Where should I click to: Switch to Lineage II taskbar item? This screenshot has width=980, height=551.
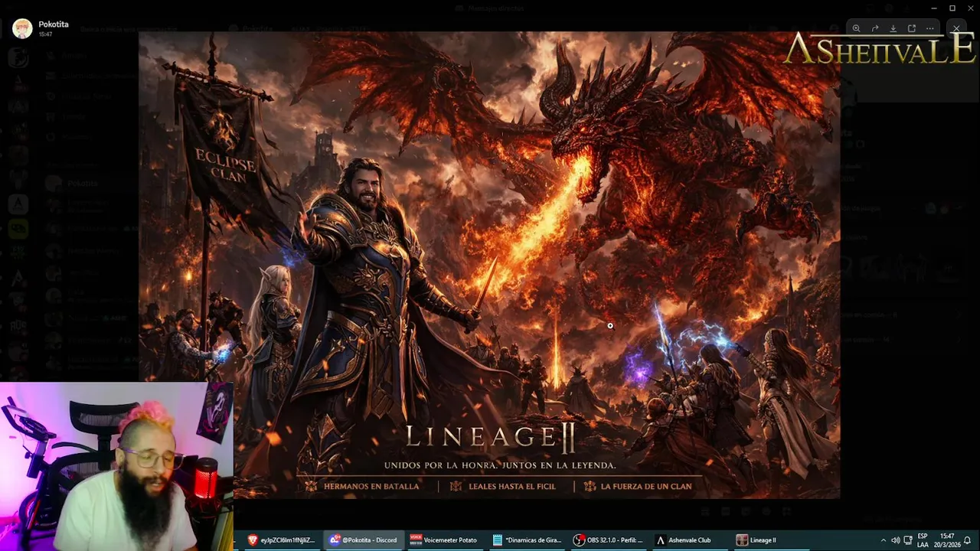click(772, 540)
